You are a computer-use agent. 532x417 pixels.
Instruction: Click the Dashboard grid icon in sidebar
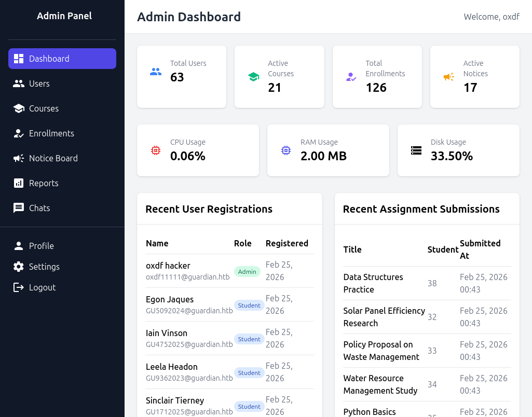click(19, 59)
